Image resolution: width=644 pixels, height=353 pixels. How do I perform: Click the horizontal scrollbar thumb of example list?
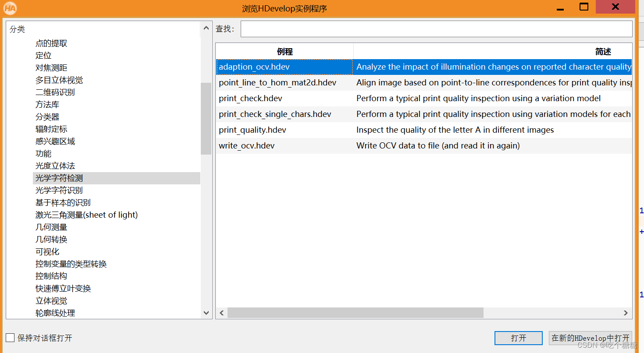pyautogui.click(x=356, y=313)
